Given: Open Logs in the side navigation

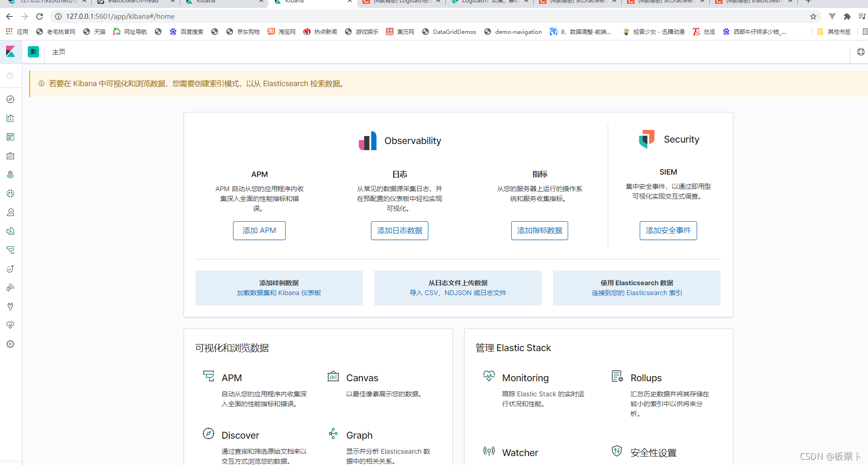Looking at the screenshot, I should coord(10,231).
